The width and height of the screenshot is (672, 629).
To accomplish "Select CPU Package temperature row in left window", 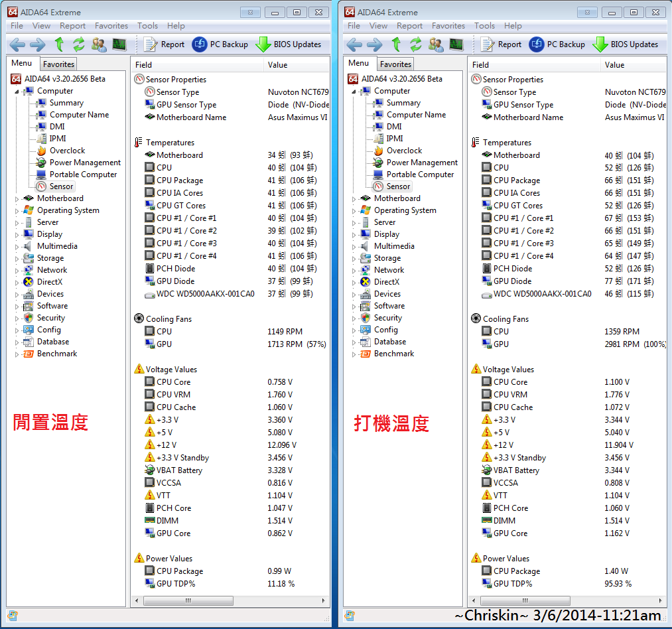I will click(x=231, y=180).
